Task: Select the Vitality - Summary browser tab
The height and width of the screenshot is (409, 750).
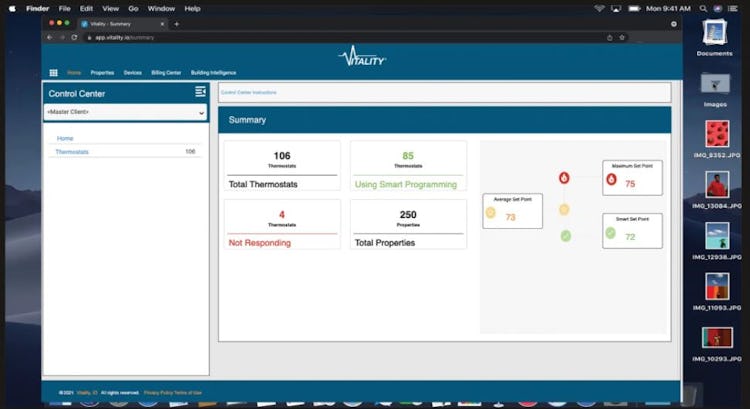Action: [122, 24]
